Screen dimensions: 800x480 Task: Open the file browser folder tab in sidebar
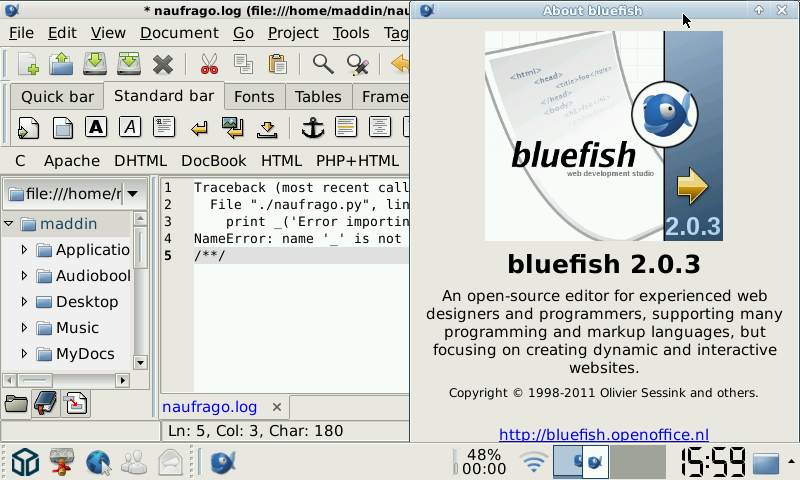(x=16, y=403)
